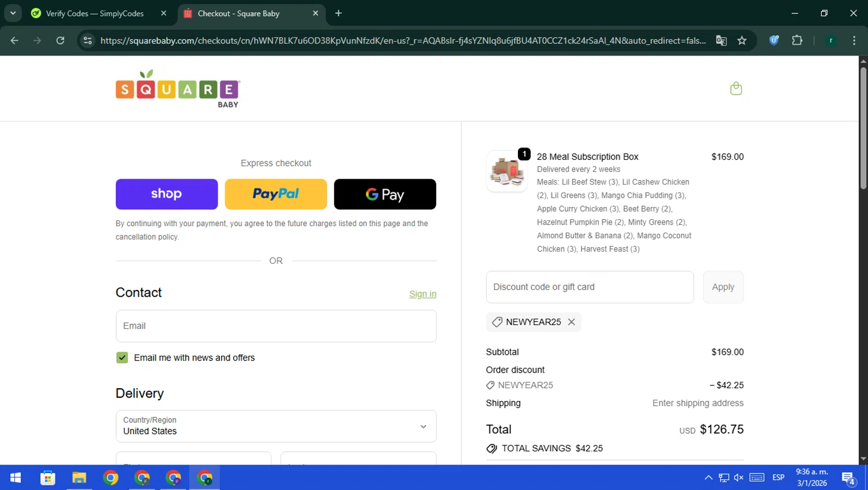The width and height of the screenshot is (868, 490).
Task: Open File Explorer from the taskbar
Action: [x=79, y=478]
